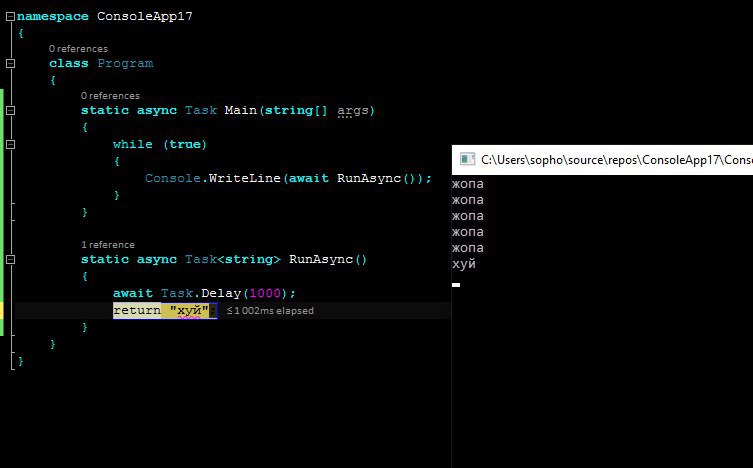Click the "while" keyword
This screenshot has width=753, height=468.
pos(133,144)
